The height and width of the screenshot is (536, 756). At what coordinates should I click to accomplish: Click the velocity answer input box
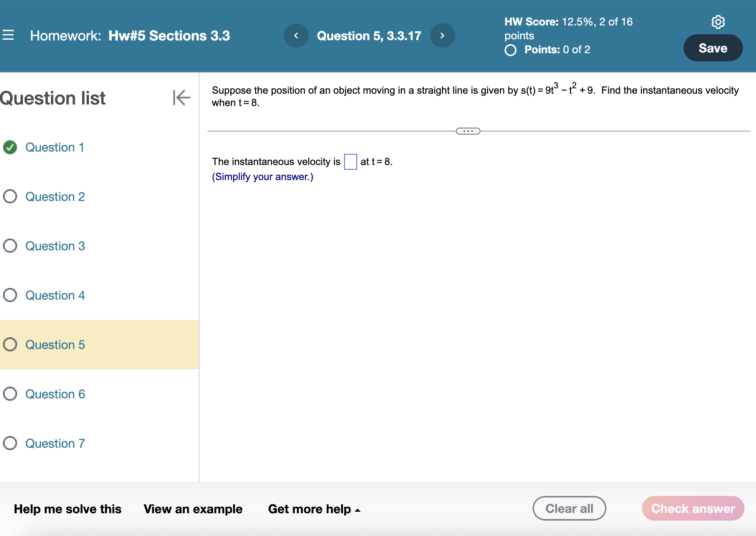[x=350, y=162]
